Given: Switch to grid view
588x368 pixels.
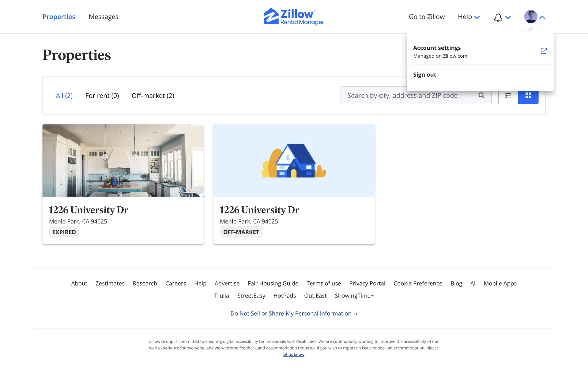Looking at the screenshot, I should [x=528, y=95].
